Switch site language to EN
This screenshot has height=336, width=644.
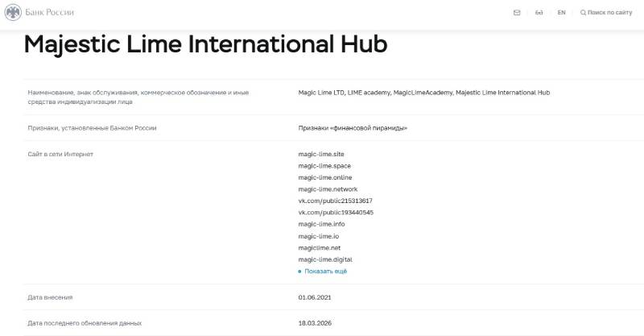pos(561,13)
